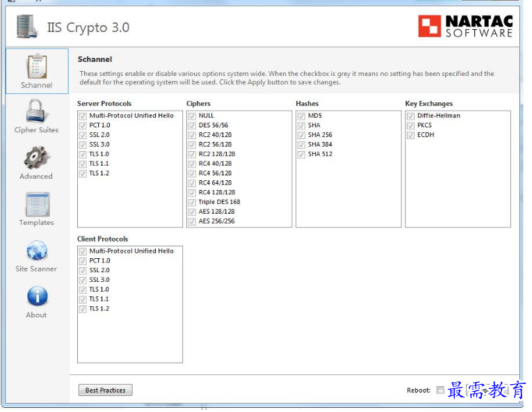The width and height of the screenshot is (532, 412).
Task: Select the Advanced tab label
Action: 36,176
